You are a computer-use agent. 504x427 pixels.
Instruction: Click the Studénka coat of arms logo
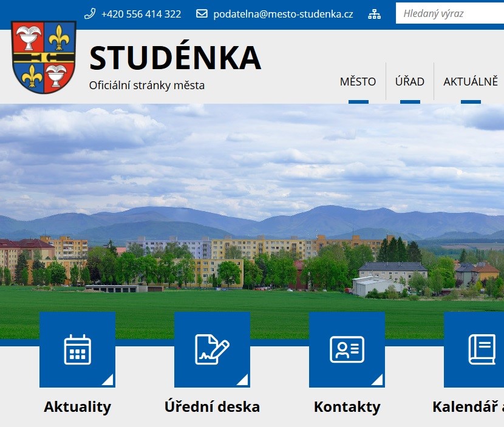point(44,57)
